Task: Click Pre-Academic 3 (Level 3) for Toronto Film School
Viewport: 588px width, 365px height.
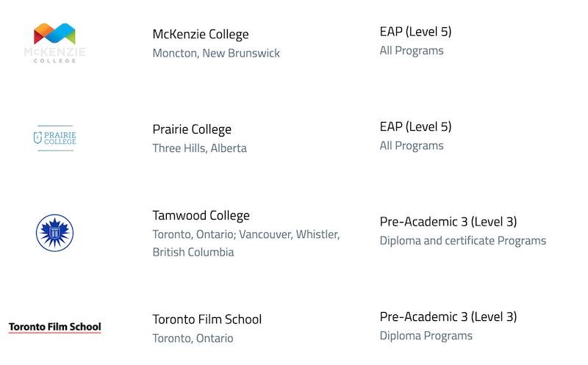Action: (448, 317)
